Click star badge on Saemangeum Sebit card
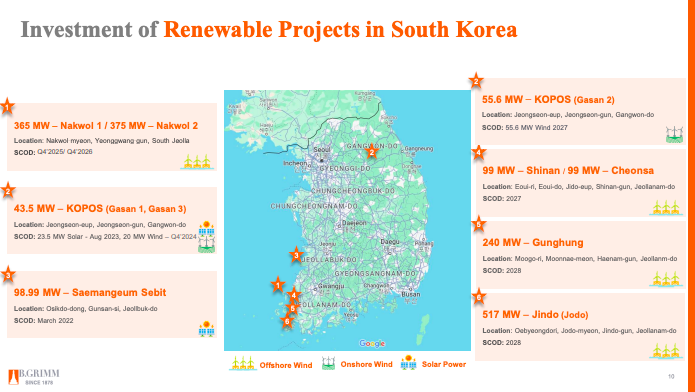Screen dimensions: 695x392 click(8, 275)
